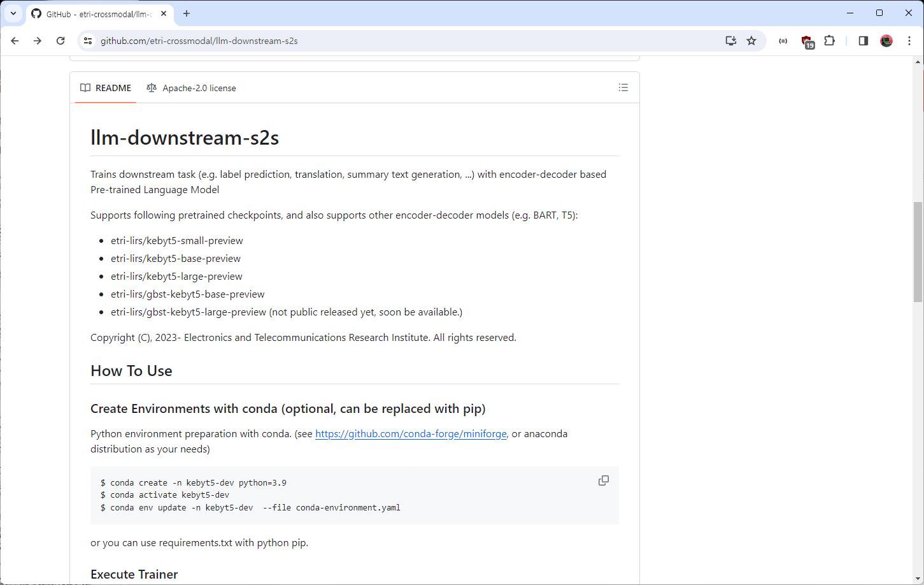Minimize the browser window

(x=850, y=13)
